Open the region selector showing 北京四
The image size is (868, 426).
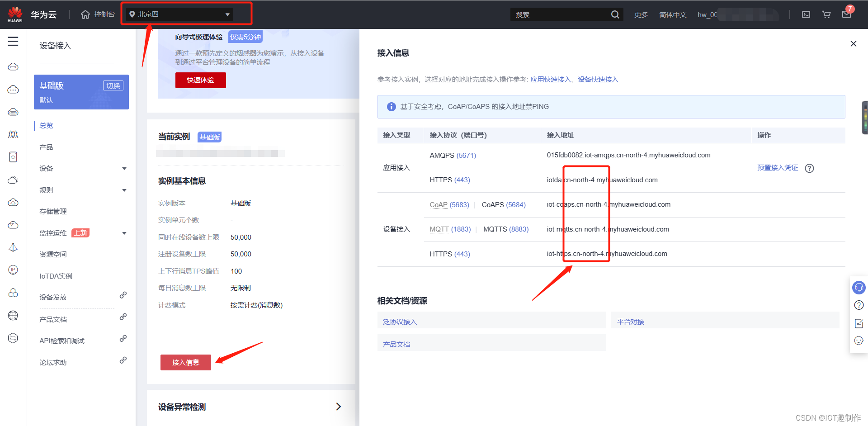pos(179,14)
